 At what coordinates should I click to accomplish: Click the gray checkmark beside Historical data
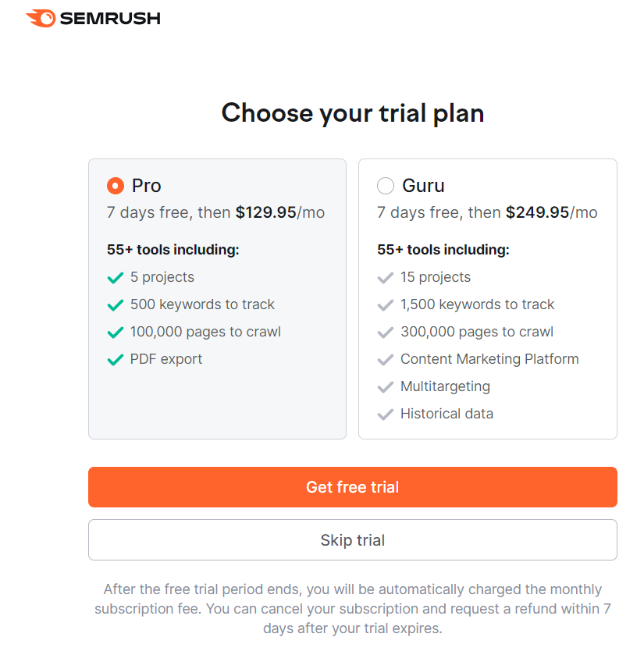[x=386, y=415]
